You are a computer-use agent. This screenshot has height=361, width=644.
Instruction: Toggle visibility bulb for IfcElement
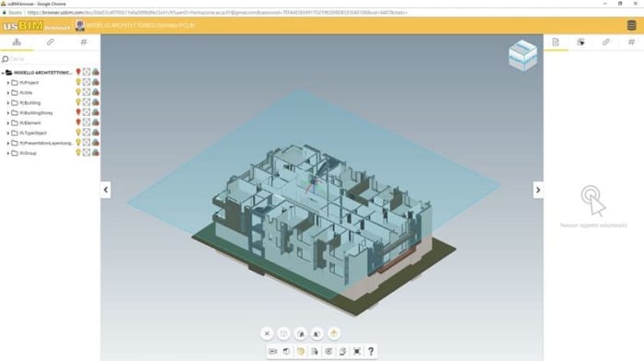[x=78, y=122]
